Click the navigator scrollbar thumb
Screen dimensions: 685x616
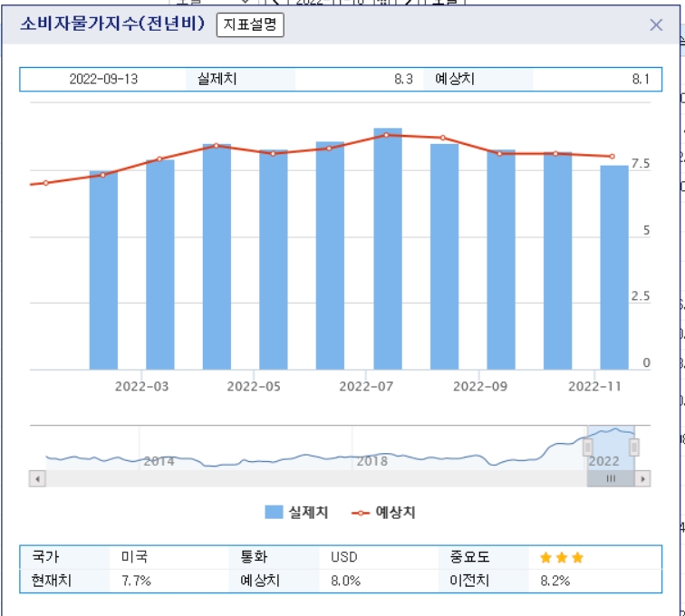[x=611, y=479]
